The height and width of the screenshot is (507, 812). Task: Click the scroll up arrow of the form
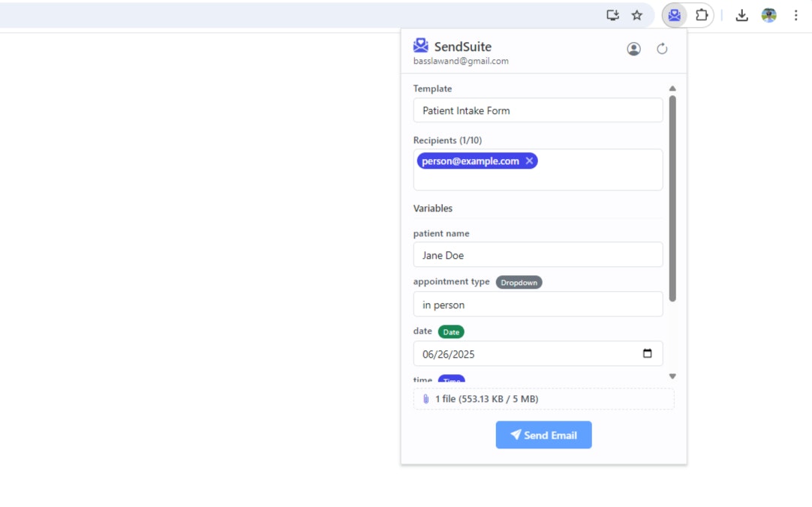(x=672, y=88)
